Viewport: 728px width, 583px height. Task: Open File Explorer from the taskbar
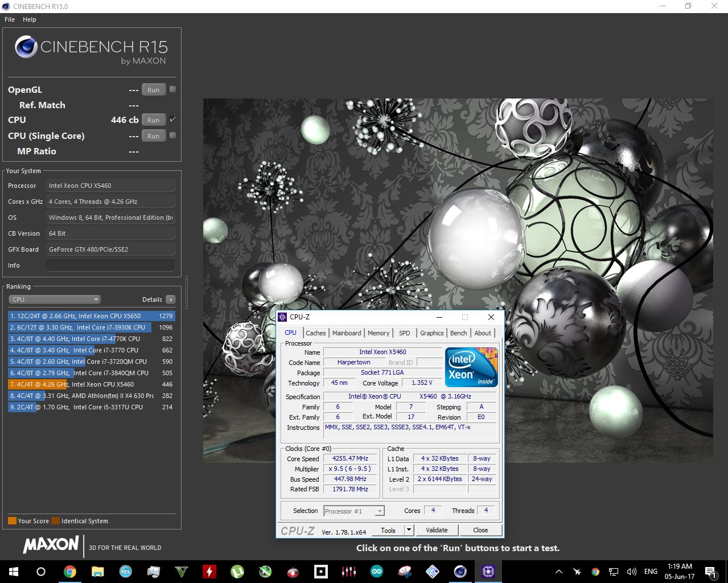tap(97, 572)
